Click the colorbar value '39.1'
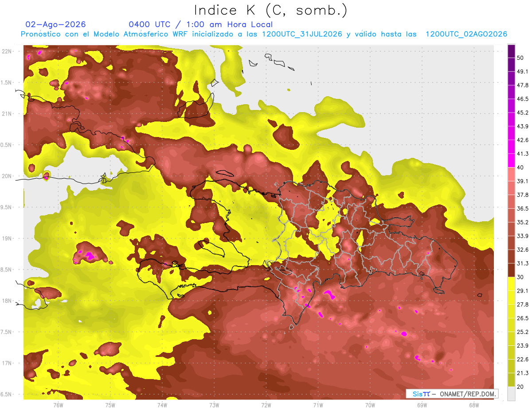Image resolution: width=532 pixels, height=411 pixels. pos(523,181)
